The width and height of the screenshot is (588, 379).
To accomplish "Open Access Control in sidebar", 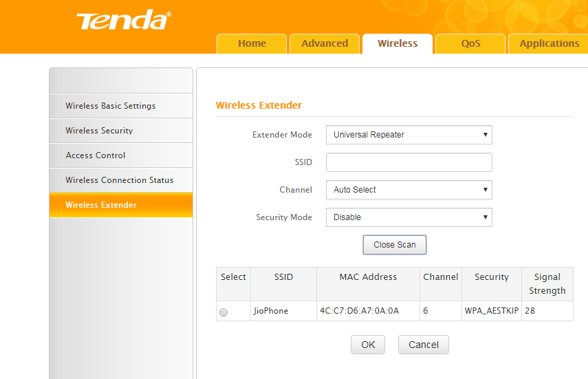I will click(121, 155).
